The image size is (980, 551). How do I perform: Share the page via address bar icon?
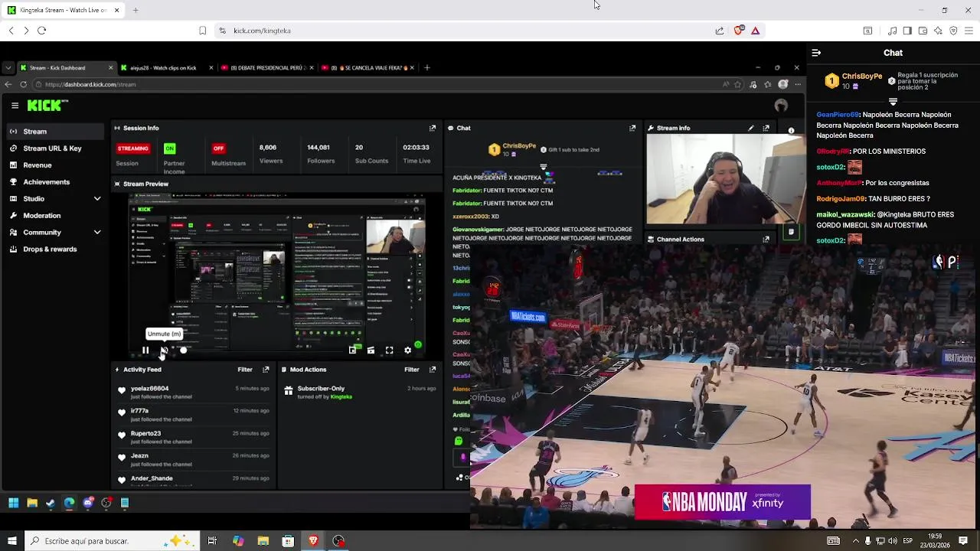[x=720, y=31]
